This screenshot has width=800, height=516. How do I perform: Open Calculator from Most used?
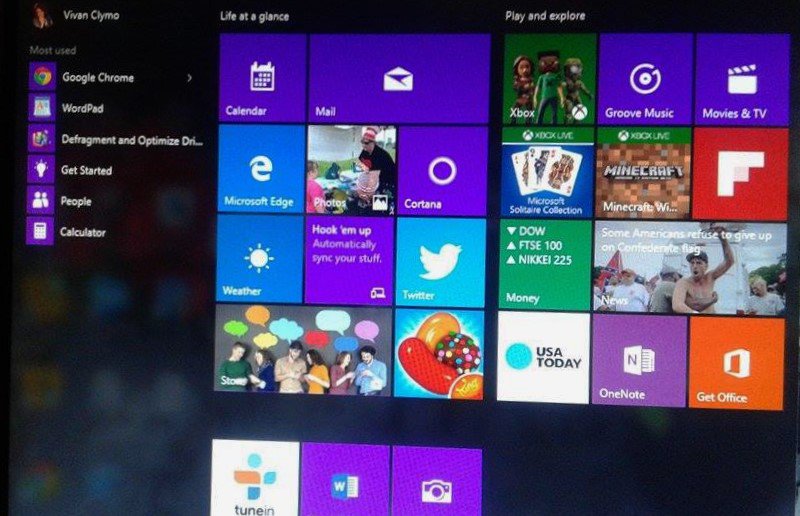pos(83,232)
